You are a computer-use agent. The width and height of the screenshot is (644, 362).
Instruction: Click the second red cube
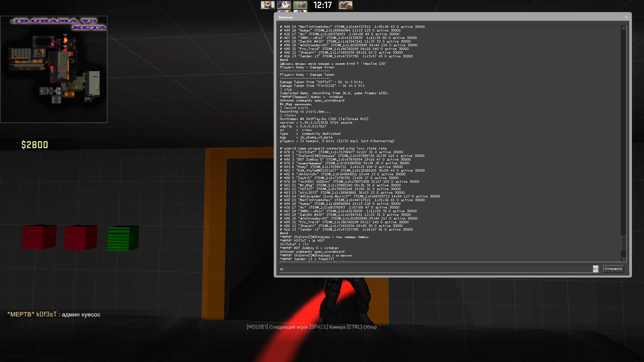(80, 237)
